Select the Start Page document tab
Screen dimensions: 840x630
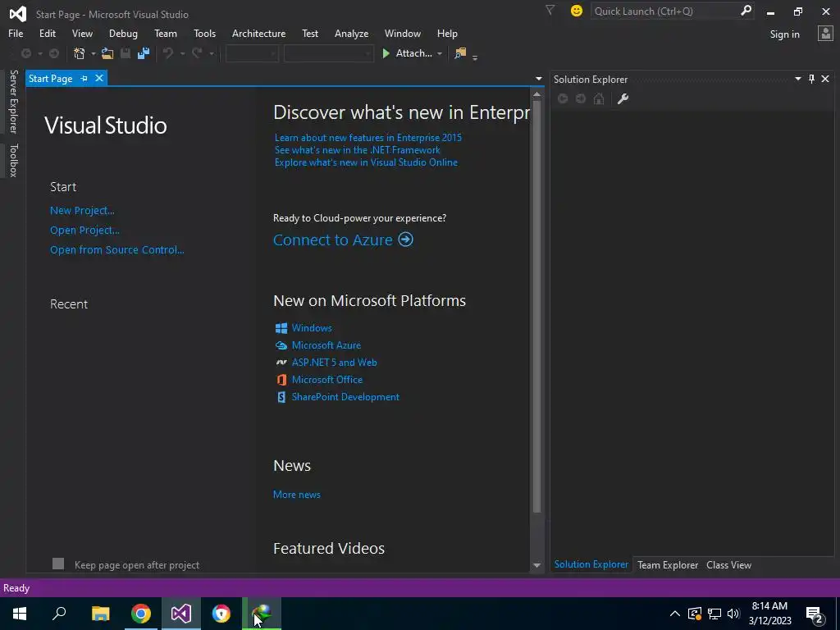coord(50,78)
